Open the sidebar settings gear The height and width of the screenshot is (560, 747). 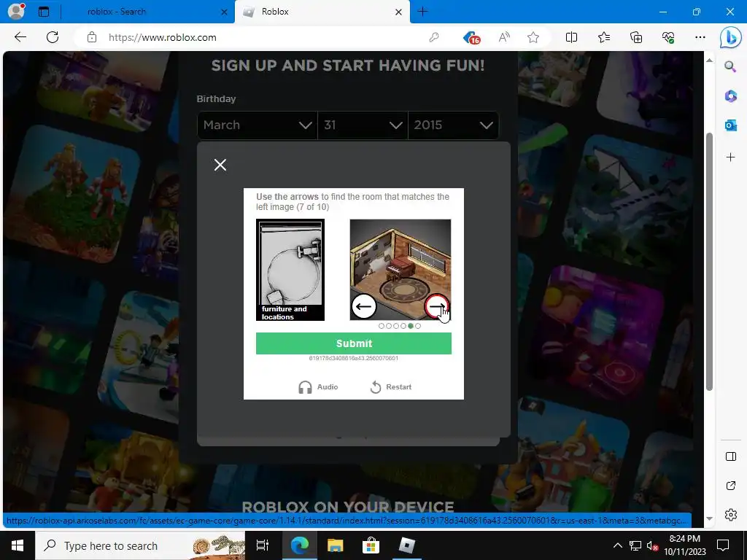(730, 515)
